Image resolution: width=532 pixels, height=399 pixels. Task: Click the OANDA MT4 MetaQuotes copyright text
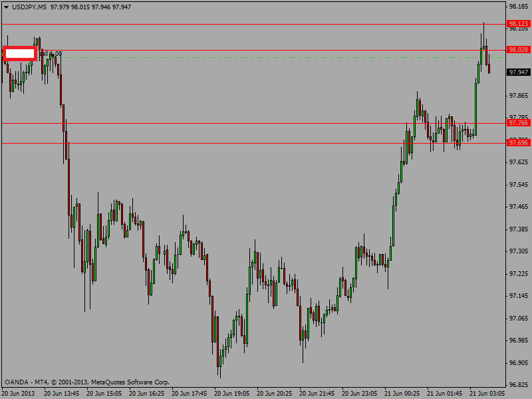tap(87, 382)
